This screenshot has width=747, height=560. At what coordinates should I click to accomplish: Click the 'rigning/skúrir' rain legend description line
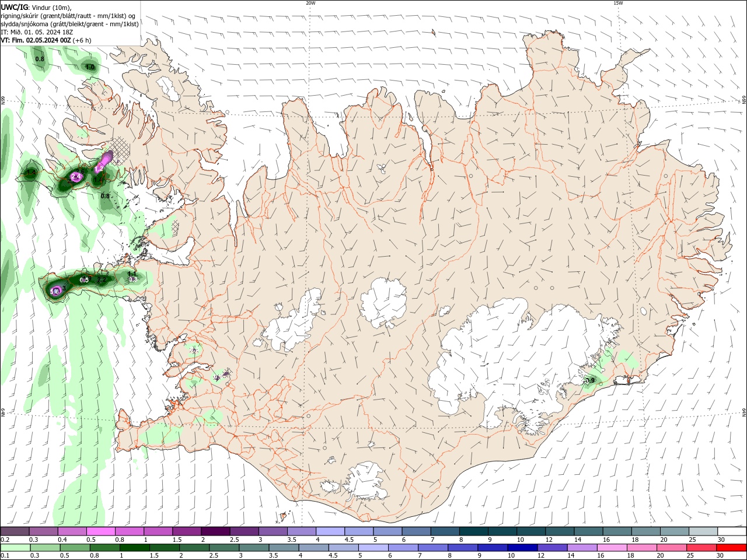(68, 16)
